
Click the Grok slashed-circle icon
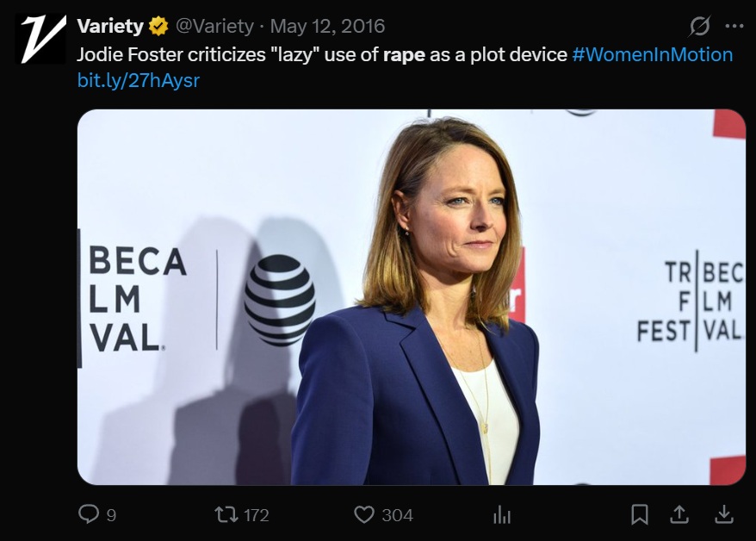click(700, 26)
